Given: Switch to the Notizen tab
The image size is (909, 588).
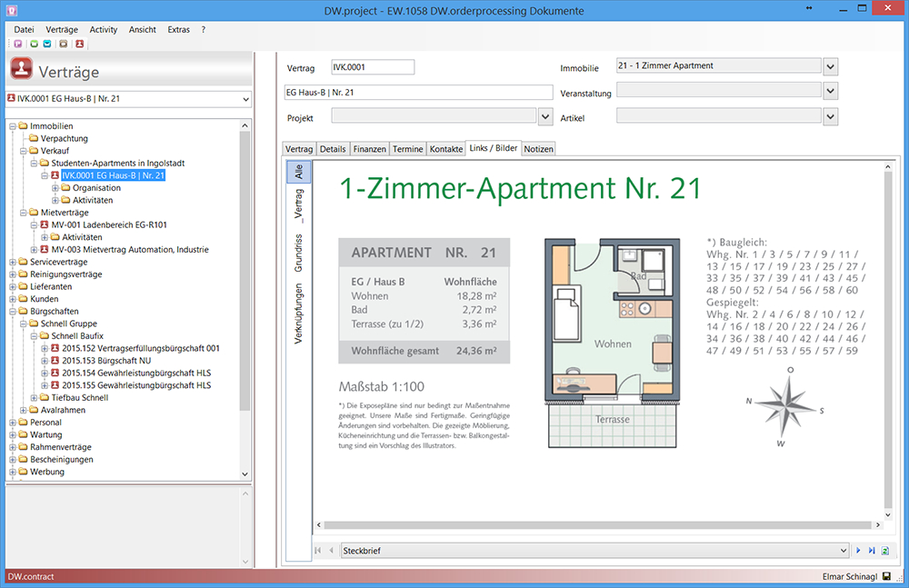Looking at the screenshot, I should [x=538, y=149].
